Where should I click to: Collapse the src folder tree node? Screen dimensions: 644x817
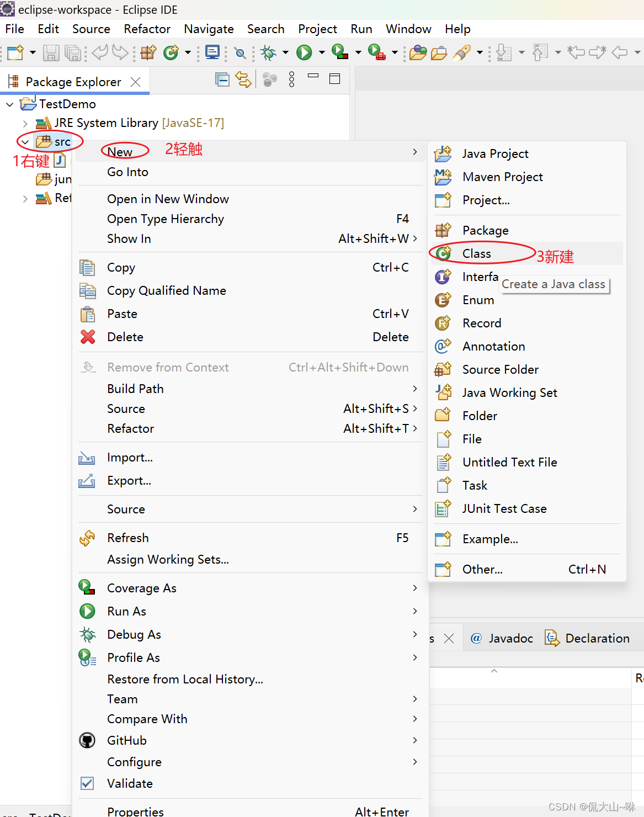point(25,142)
